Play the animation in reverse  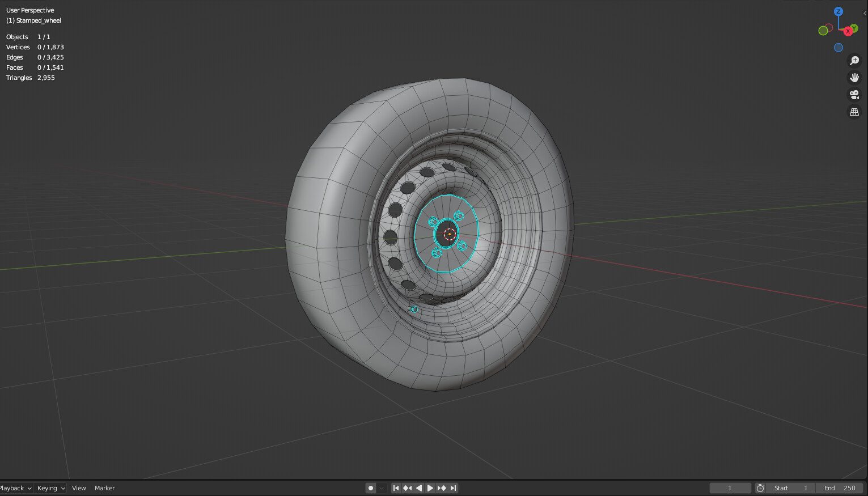tap(418, 487)
